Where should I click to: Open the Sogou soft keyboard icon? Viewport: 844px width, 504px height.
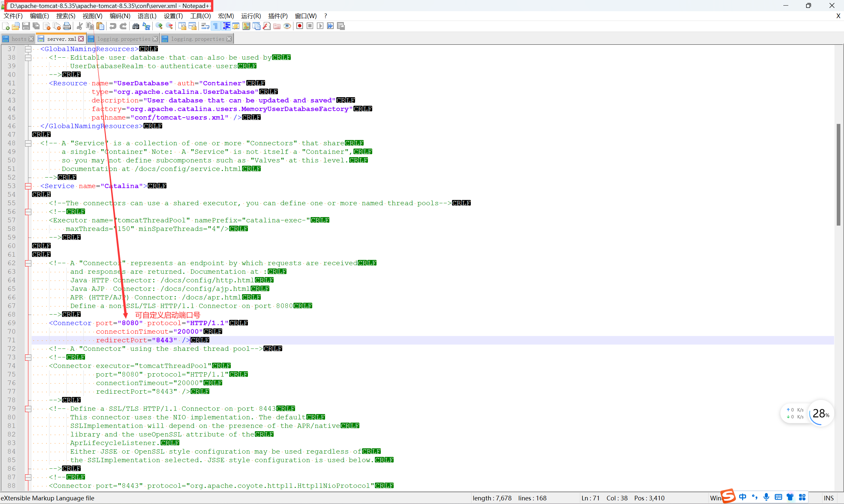pyautogui.click(x=778, y=497)
